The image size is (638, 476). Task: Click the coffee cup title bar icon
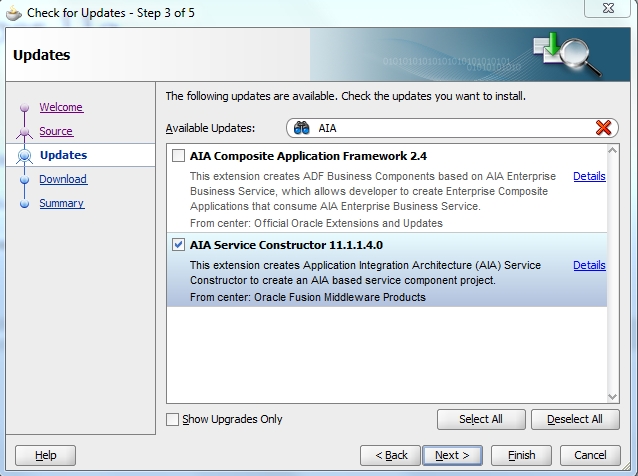click(x=13, y=13)
